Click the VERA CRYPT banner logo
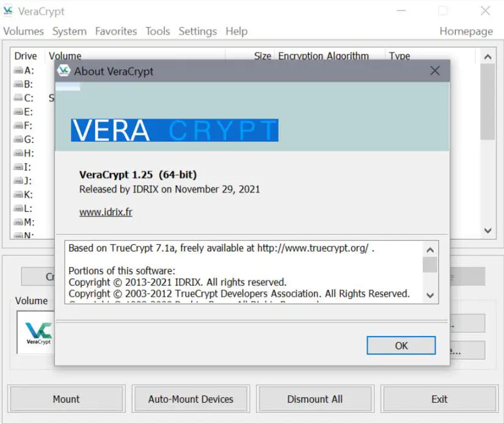The image size is (504, 424). 175,130
